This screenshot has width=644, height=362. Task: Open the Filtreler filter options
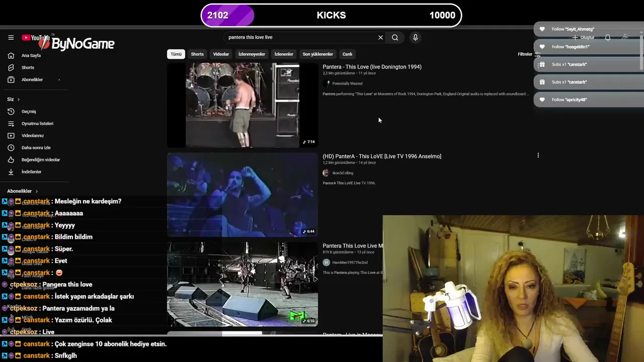click(529, 54)
